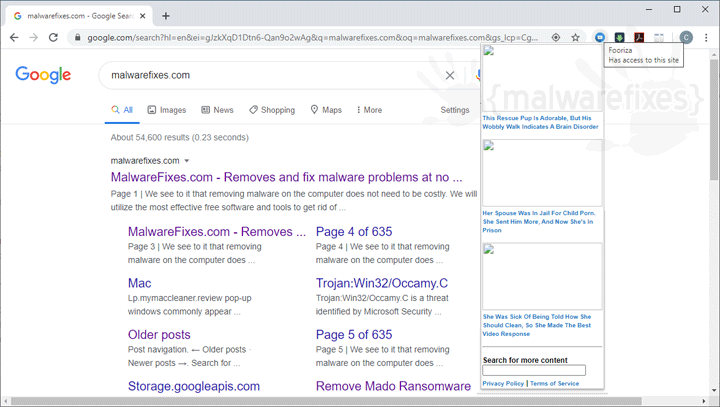720x407 pixels.
Task: Switch to Images results tab
Action: [167, 110]
